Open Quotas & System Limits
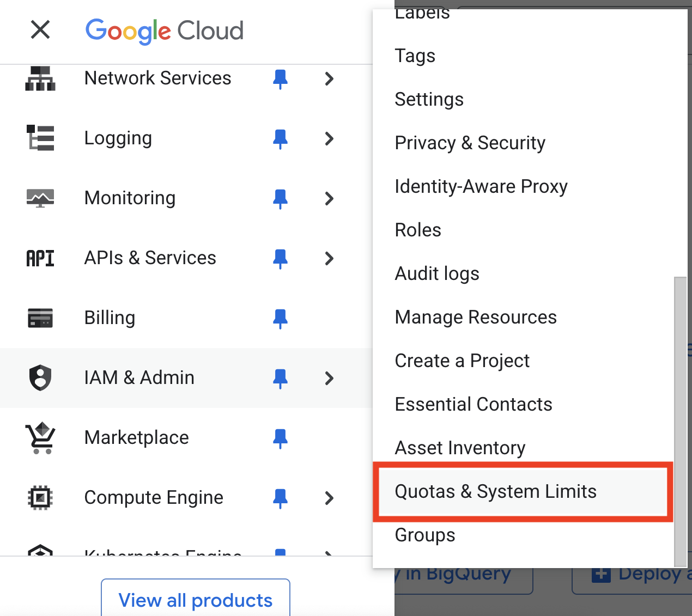 click(x=495, y=492)
